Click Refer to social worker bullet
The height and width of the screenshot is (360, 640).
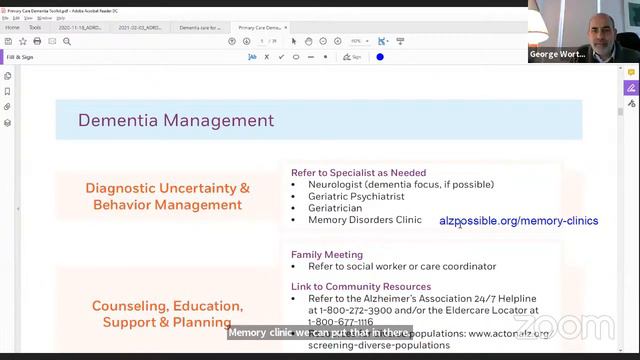click(402, 267)
